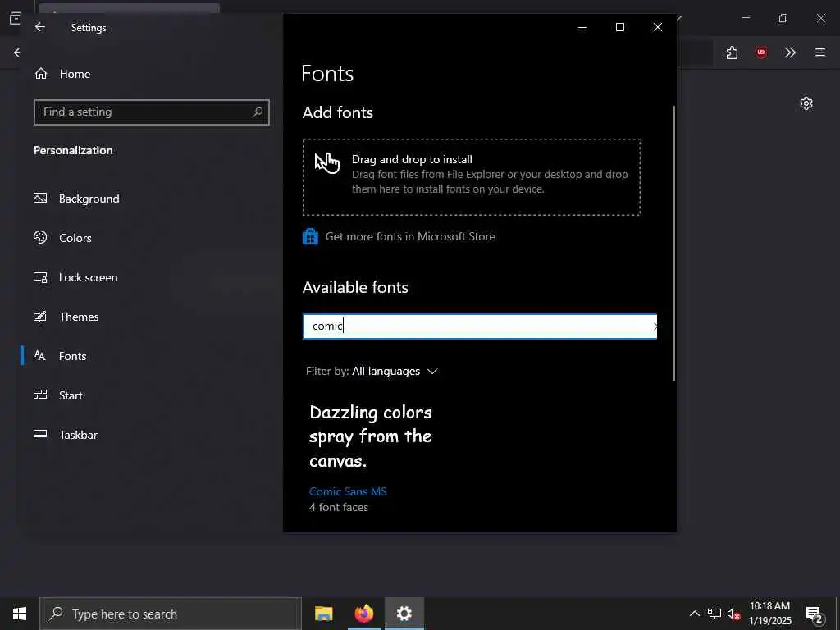840x630 pixels.
Task: Switch to Firefox from the taskbar
Action: tap(363, 614)
